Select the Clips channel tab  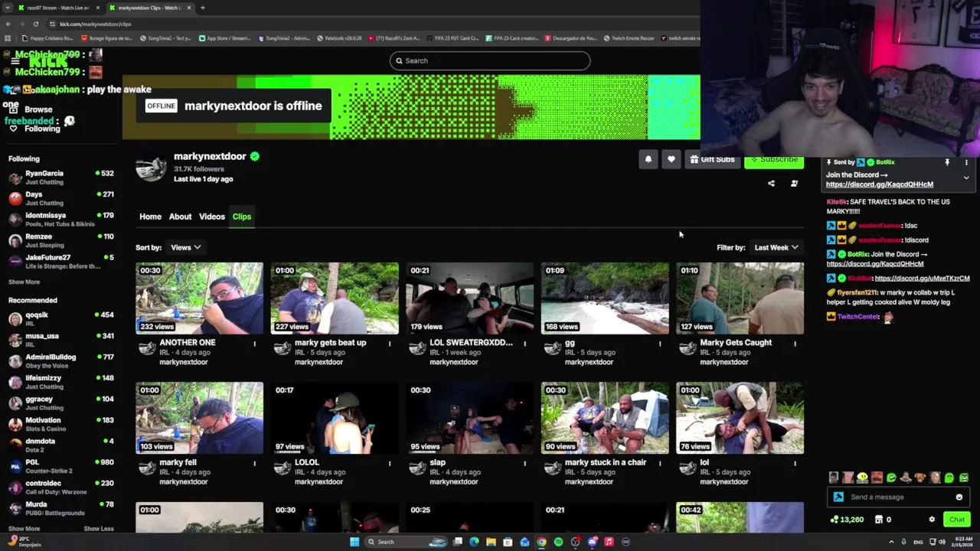click(242, 217)
